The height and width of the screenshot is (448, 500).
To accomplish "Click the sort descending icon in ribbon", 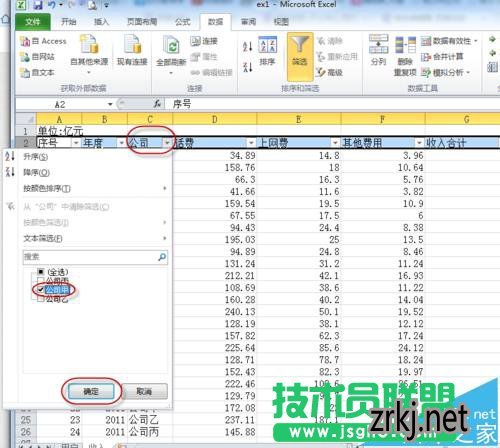I will (247, 67).
